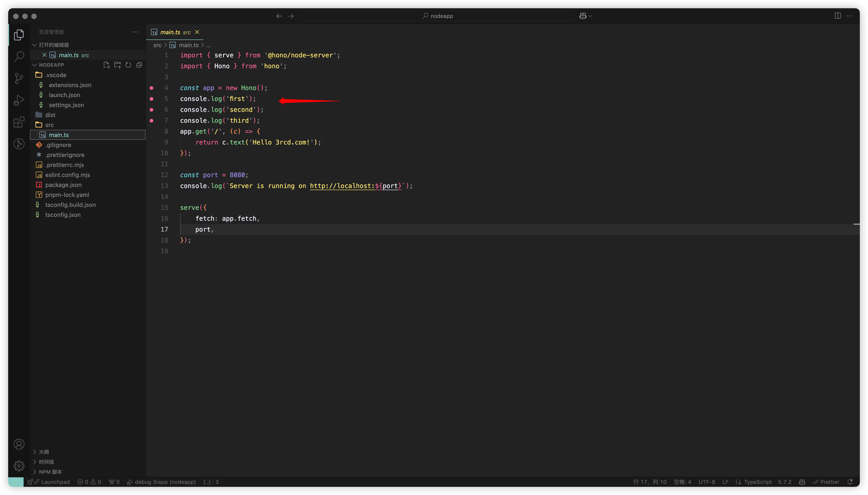Open package.json in the file tree

pyautogui.click(x=63, y=185)
